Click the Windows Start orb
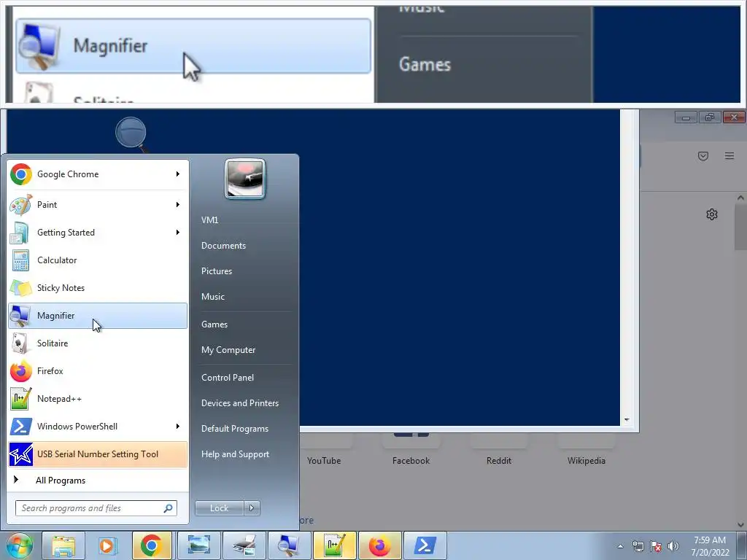Screen dimensions: 747x560 pos(20,545)
